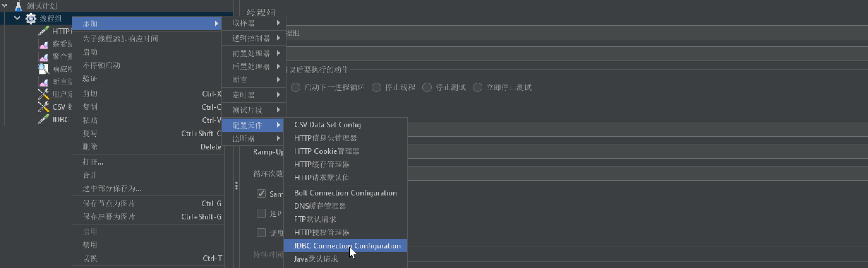Expand the 逻辑控制器 submenu

254,38
